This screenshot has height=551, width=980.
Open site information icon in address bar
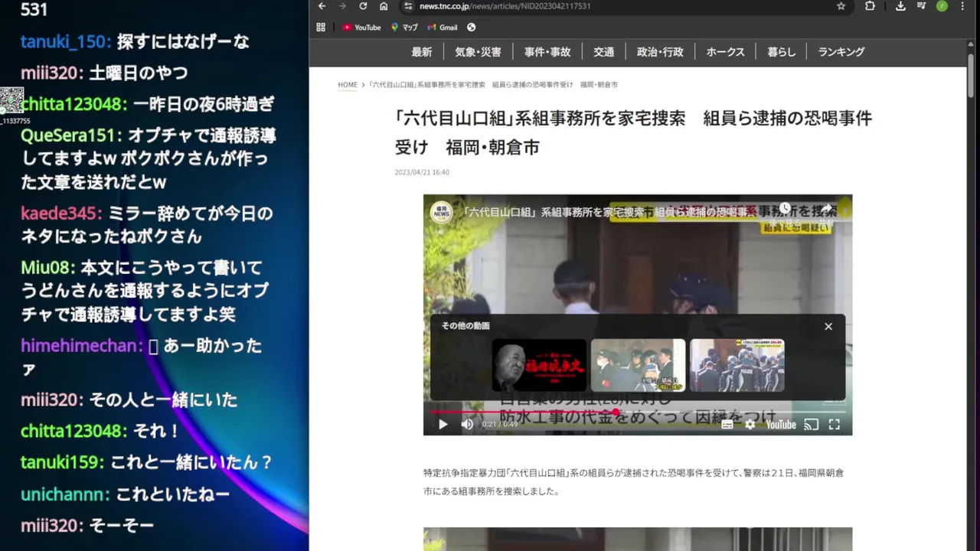pos(408,6)
